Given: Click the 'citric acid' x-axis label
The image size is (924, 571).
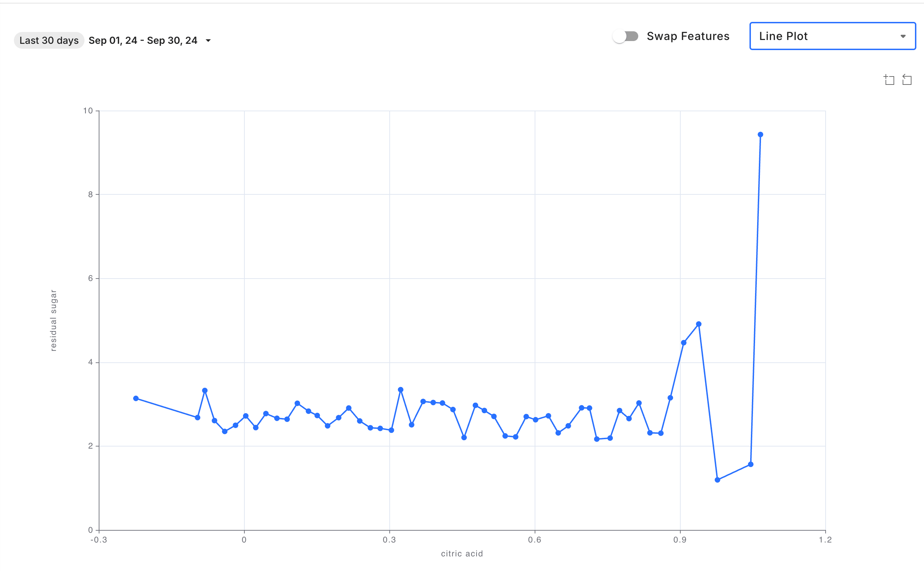Looking at the screenshot, I should 462,554.
